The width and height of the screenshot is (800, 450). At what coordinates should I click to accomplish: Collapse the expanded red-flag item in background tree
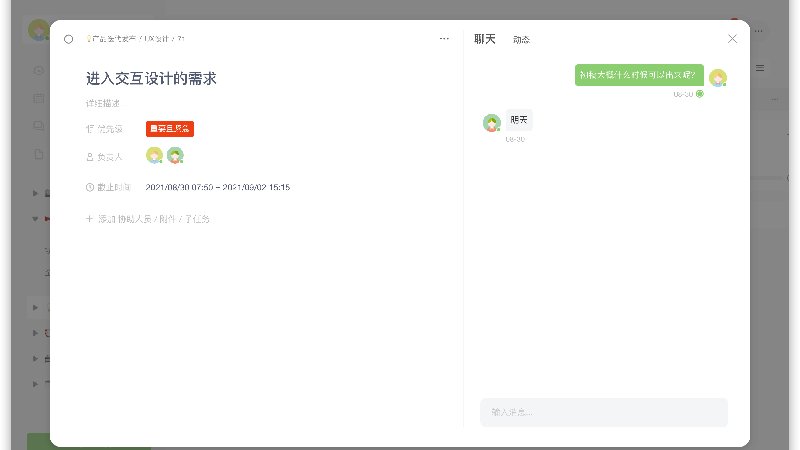(x=35, y=219)
